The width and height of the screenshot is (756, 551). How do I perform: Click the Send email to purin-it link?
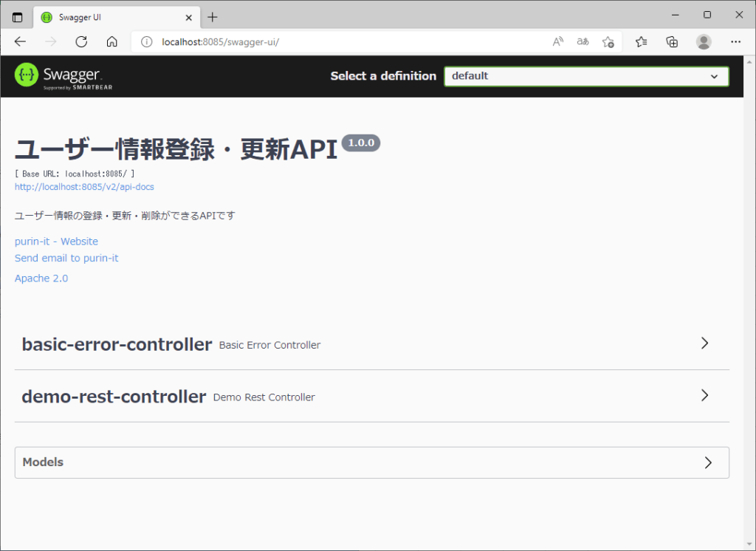click(66, 258)
